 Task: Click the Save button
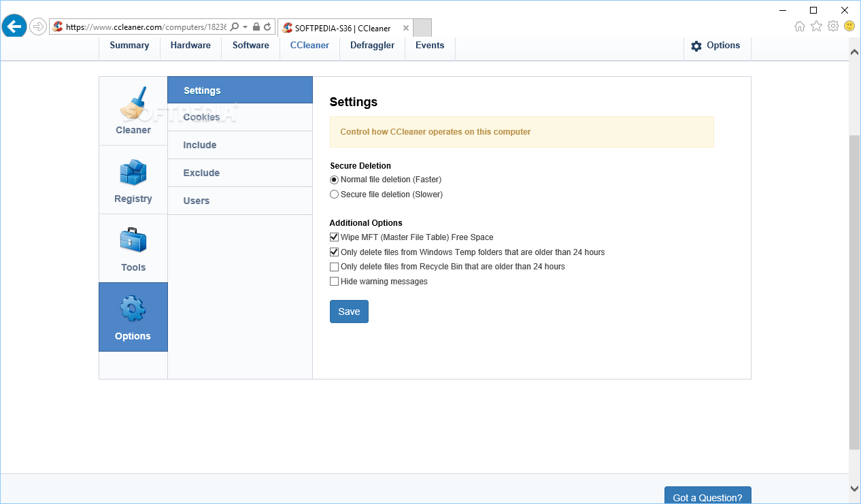[x=349, y=312]
